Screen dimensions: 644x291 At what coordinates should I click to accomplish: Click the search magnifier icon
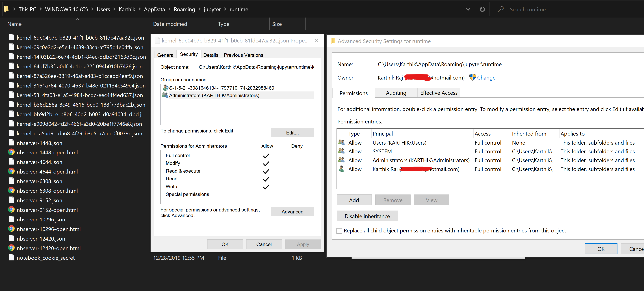pos(500,9)
